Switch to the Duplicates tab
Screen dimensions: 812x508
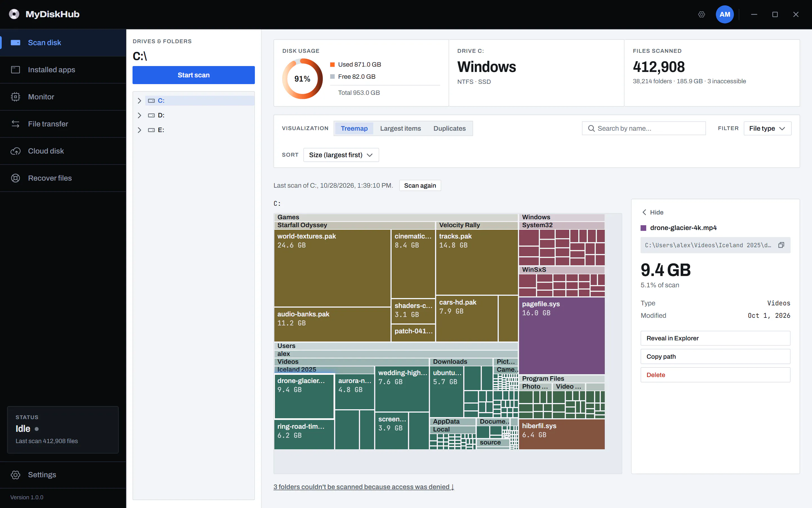(449, 128)
